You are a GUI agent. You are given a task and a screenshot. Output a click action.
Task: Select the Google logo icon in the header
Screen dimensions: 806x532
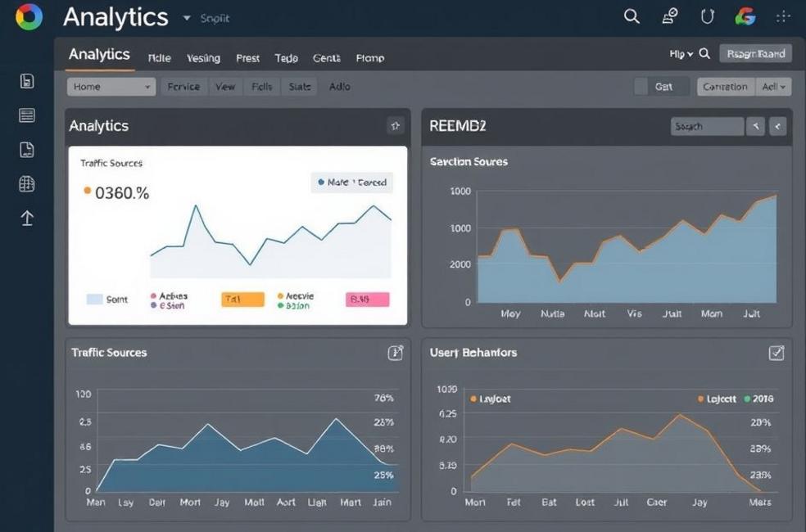[x=745, y=16]
